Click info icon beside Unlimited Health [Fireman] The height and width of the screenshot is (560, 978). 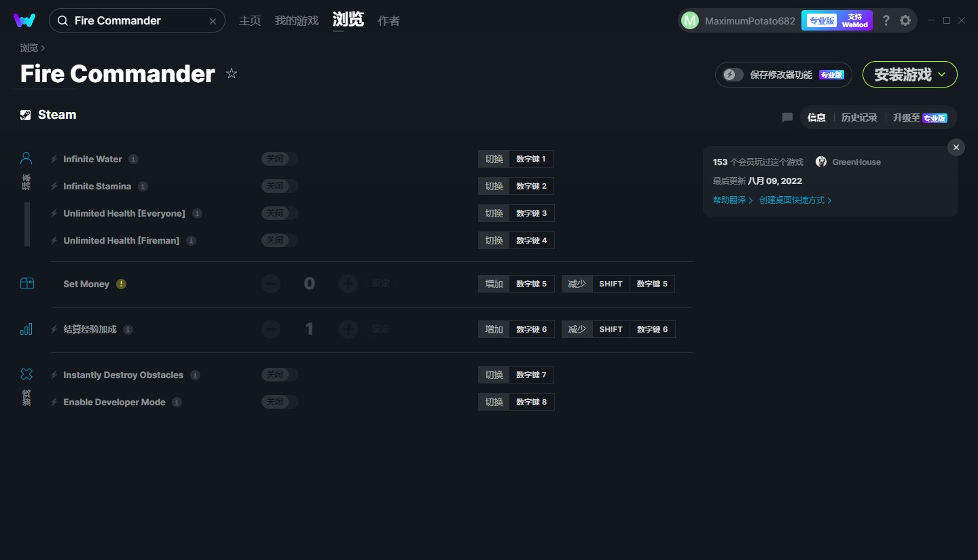click(x=192, y=240)
